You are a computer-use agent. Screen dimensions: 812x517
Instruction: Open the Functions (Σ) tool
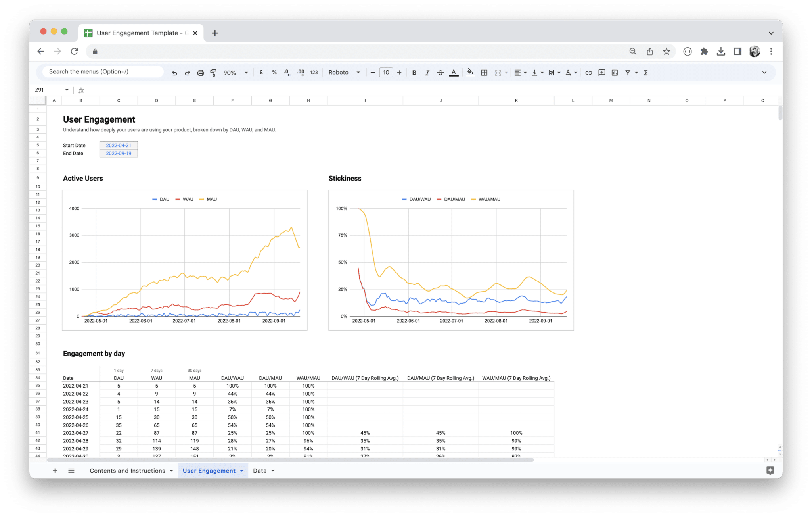point(646,72)
